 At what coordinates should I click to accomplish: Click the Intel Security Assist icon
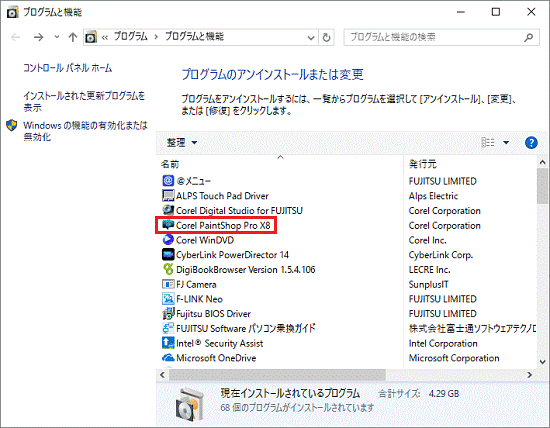coord(168,343)
